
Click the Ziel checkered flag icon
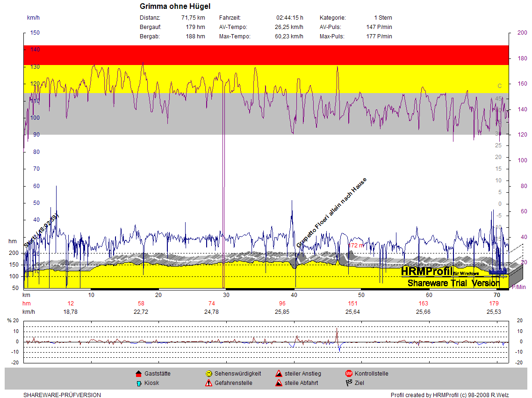click(x=349, y=383)
